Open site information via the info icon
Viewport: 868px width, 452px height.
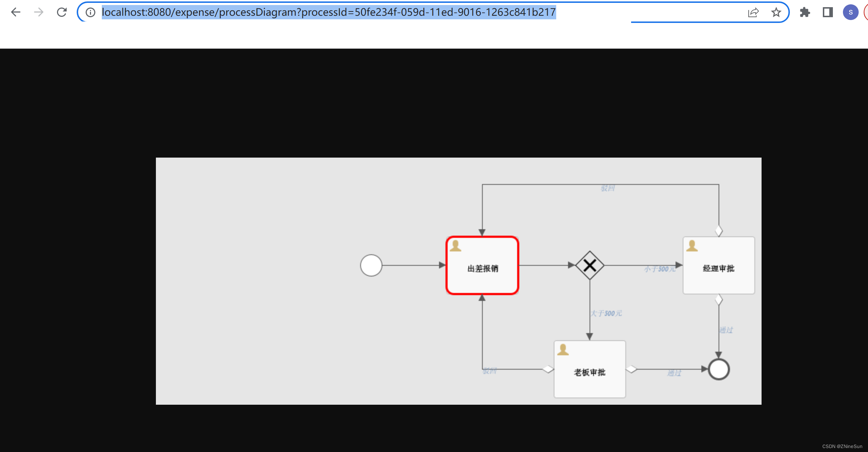pyautogui.click(x=90, y=12)
